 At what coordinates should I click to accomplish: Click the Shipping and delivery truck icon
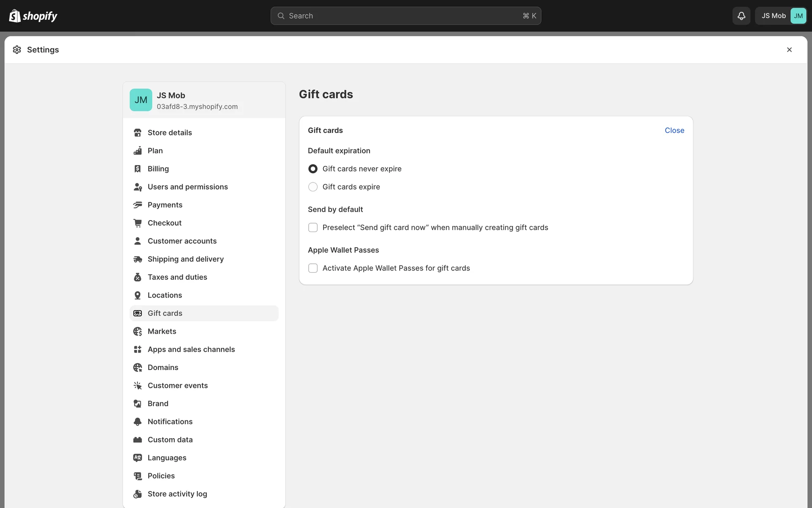tap(137, 259)
